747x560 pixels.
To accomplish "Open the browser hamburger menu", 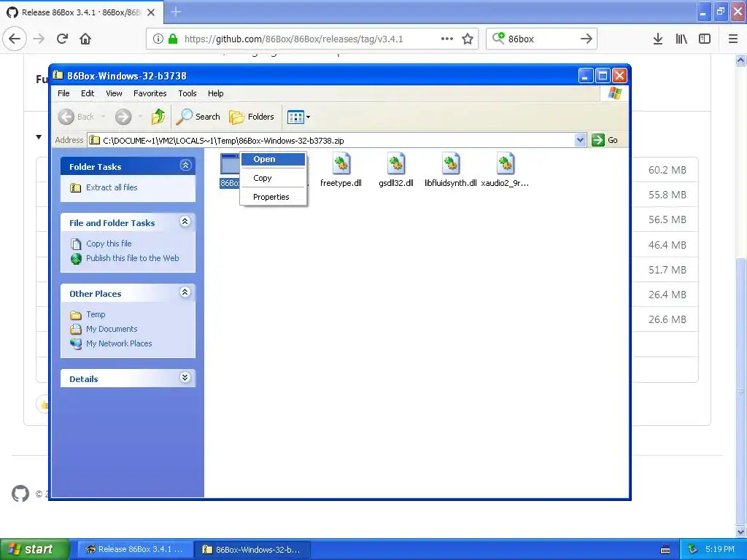I will pyautogui.click(x=733, y=39).
